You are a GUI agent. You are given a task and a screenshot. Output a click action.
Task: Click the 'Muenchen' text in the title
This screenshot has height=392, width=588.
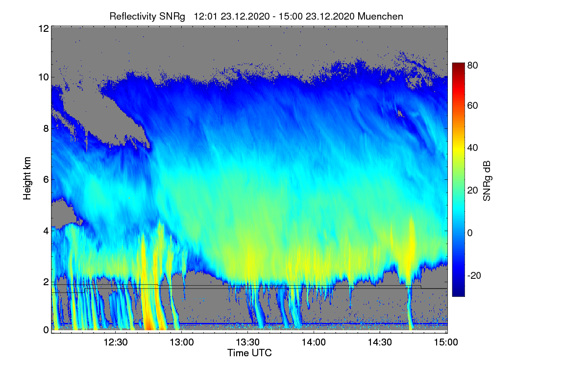[380, 16]
